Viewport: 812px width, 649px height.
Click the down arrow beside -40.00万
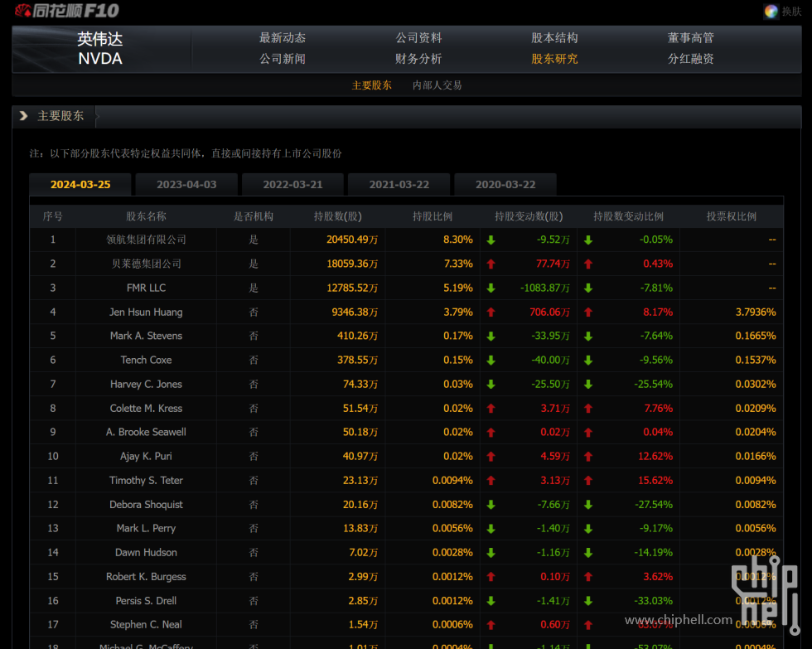click(491, 361)
